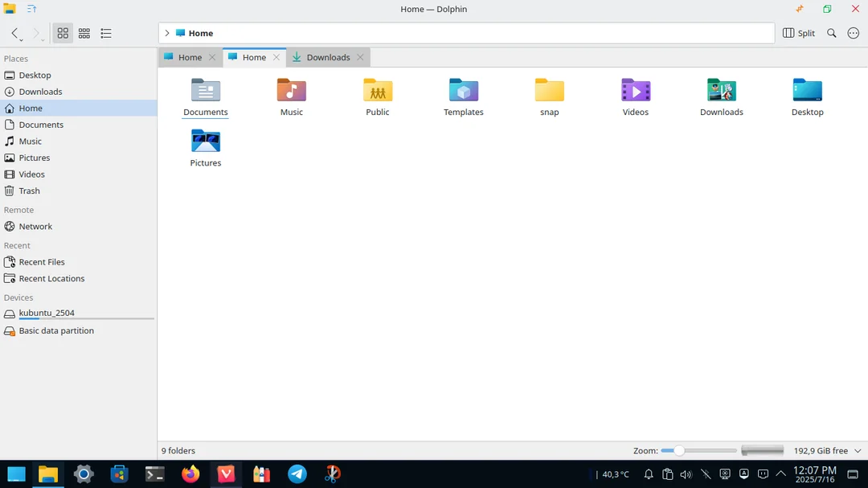This screenshot has width=868, height=488.
Task: Open the hamburger menu with three dots
Action: 854,33
